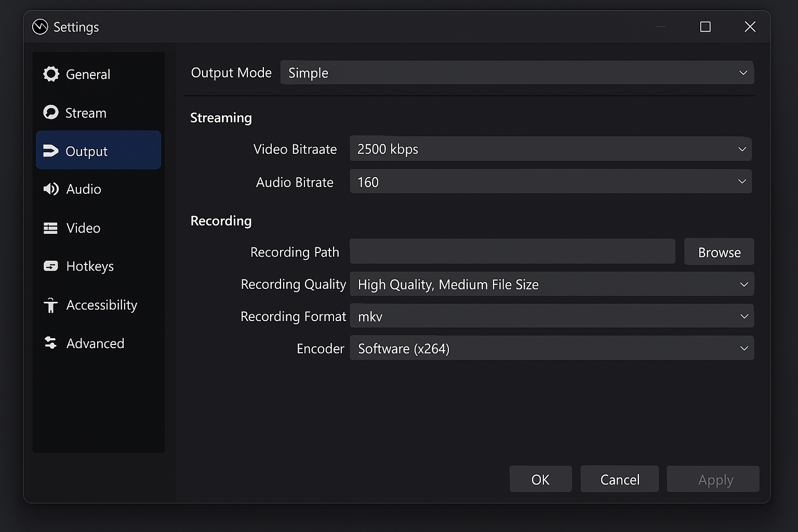Open the General settings gear icon
The image size is (798, 532).
tap(51, 74)
